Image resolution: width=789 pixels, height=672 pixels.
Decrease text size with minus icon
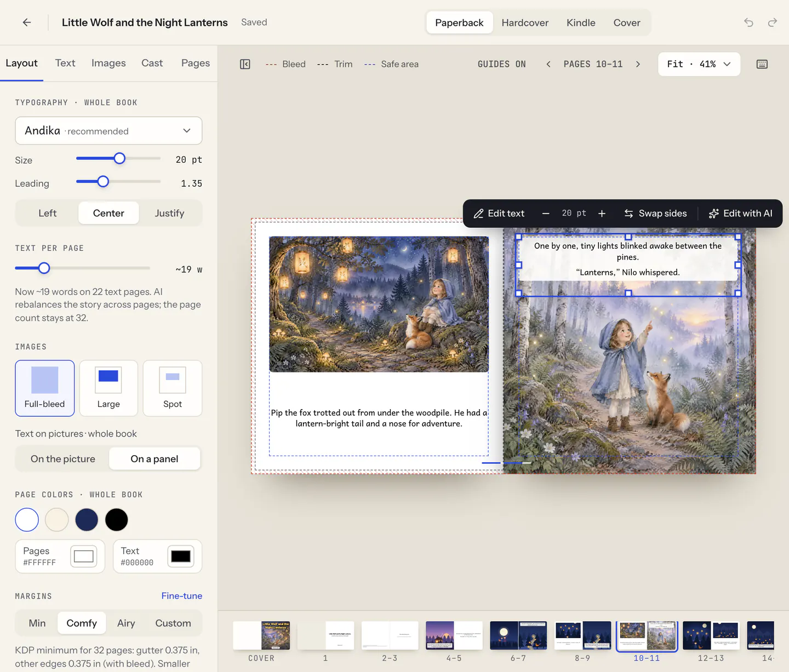[x=546, y=214]
